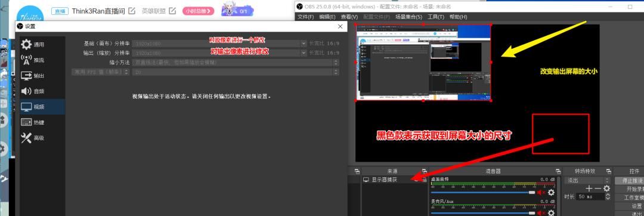Mute the 桌面音频 desktop audio channel
The width and height of the screenshot is (644, 216).
pos(541,192)
